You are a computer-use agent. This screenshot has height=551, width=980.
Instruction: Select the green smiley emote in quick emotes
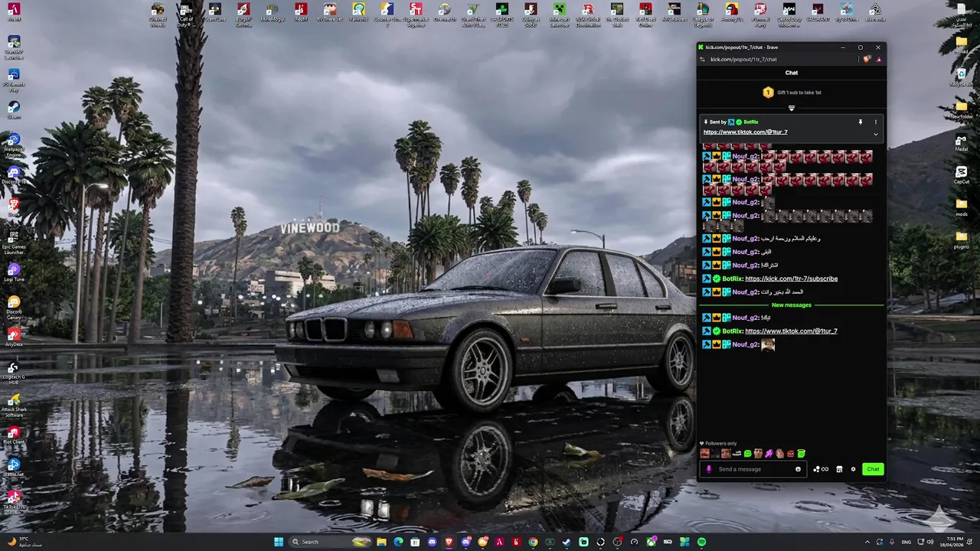[x=748, y=454]
